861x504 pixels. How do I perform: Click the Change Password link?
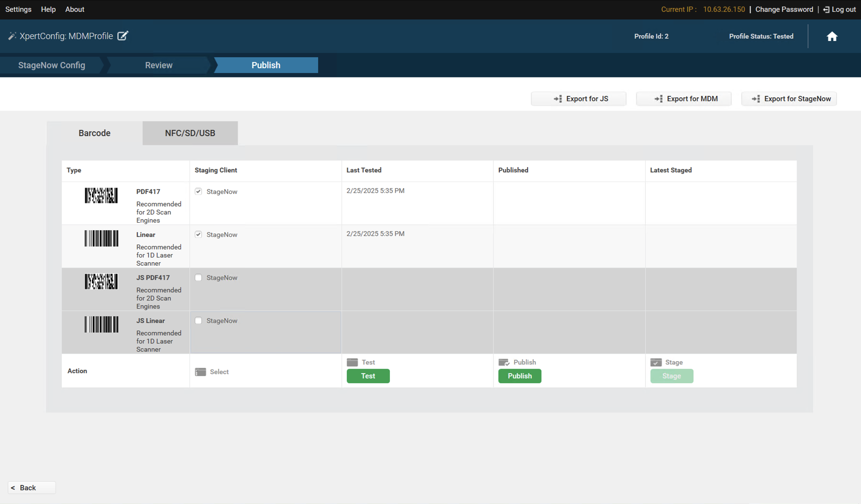(784, 10)
